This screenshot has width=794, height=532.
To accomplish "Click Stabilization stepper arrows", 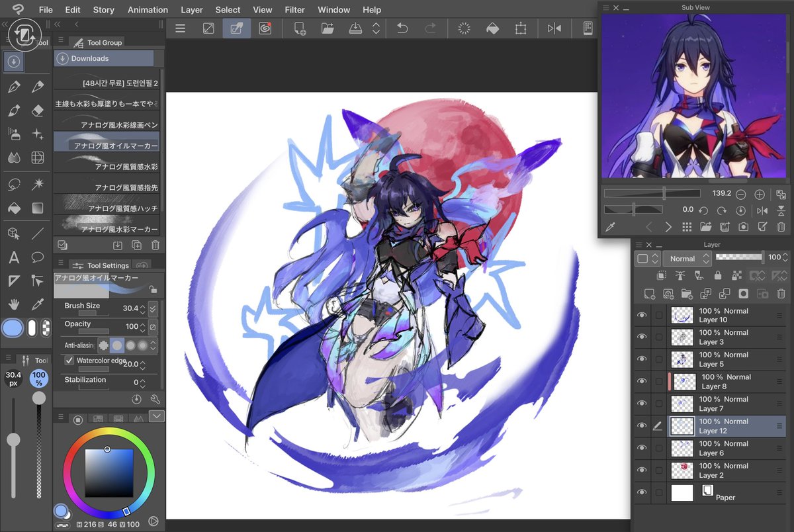I will 144,382.
